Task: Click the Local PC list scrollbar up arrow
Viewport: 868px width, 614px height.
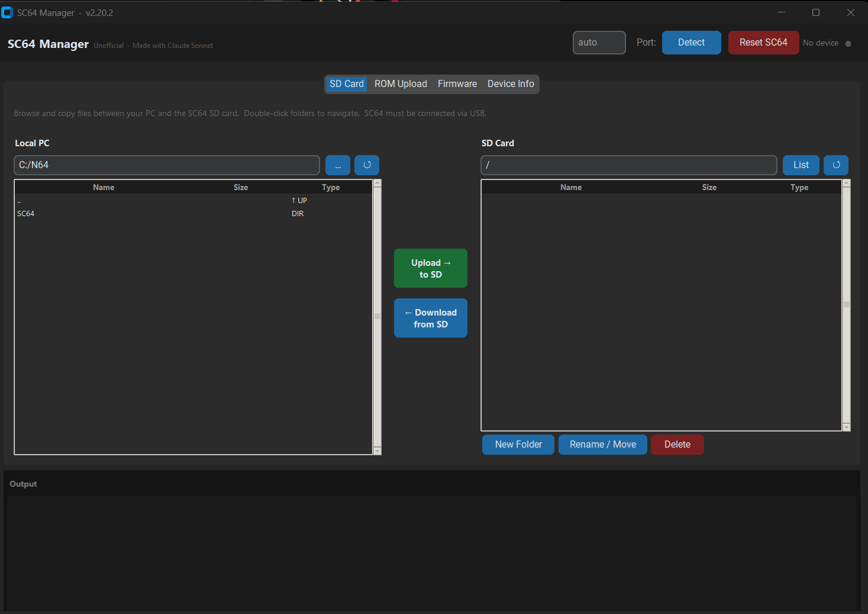Action: click(377, 183)
